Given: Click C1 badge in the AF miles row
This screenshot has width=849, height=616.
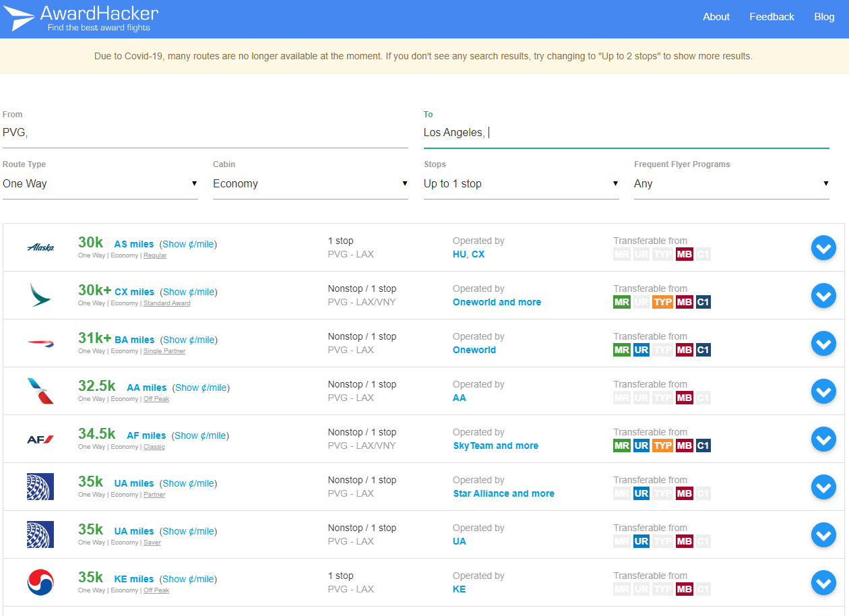Looking at the screenshot, I should 703,445.
